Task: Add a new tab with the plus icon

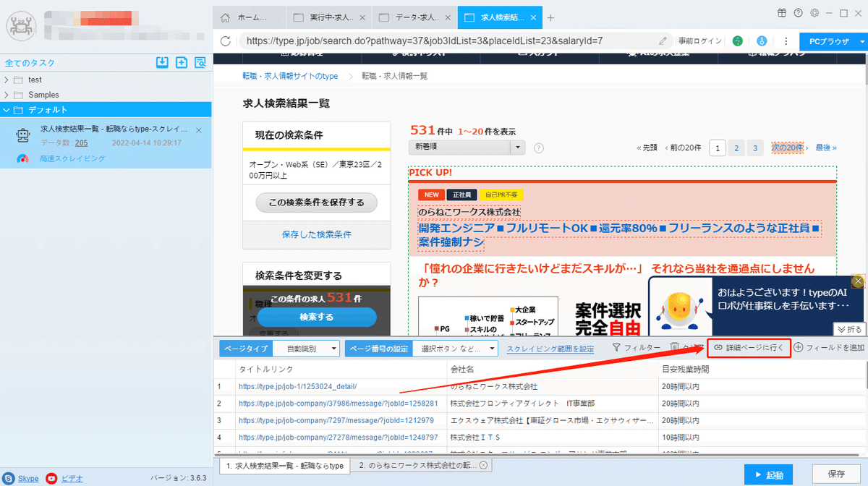Action: tap(550, 17)
